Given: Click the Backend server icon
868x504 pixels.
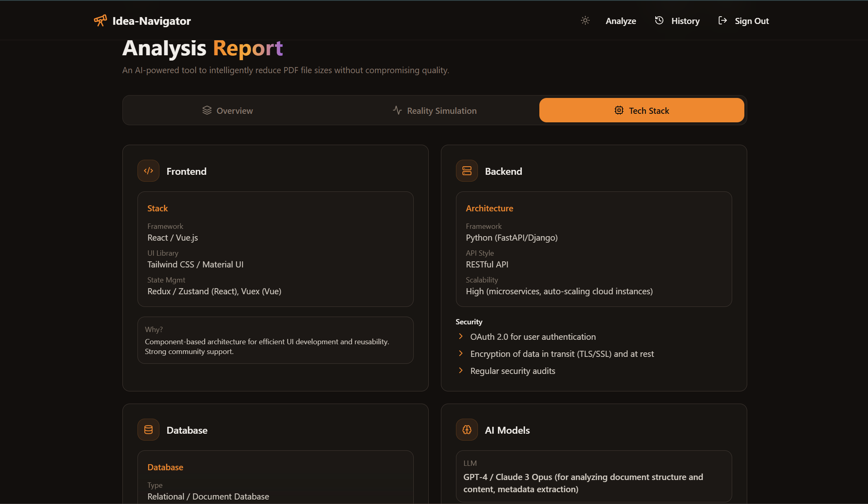Looking at the screenshot, I should 467,171.
